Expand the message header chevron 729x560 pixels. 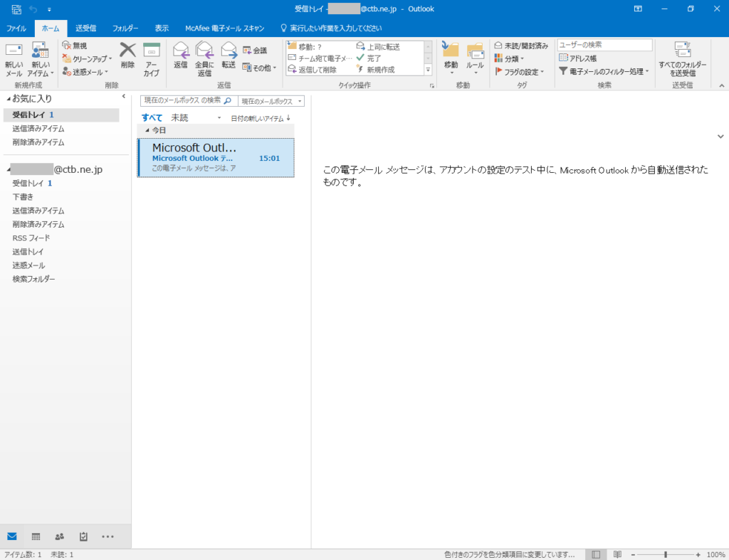[x=720, y=137]
